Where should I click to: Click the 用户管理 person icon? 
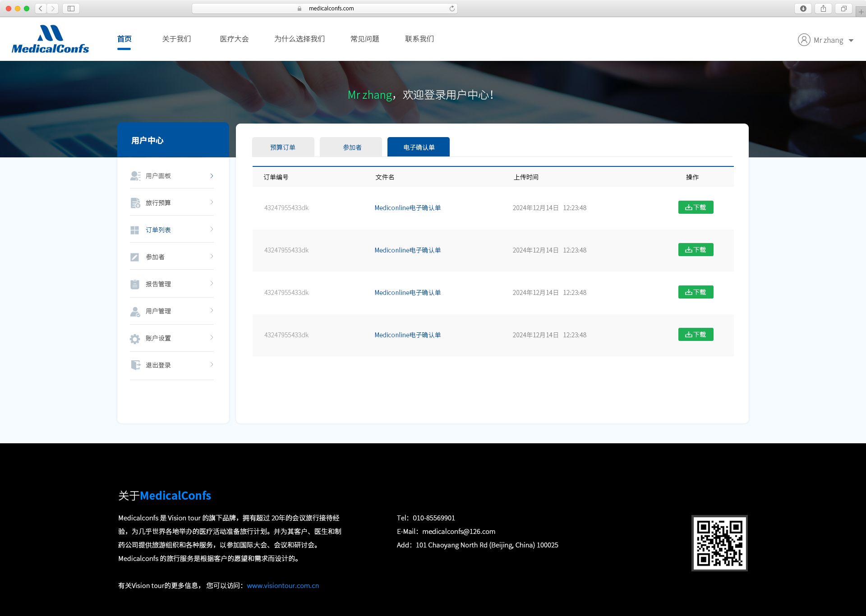[x=135, y=311]
